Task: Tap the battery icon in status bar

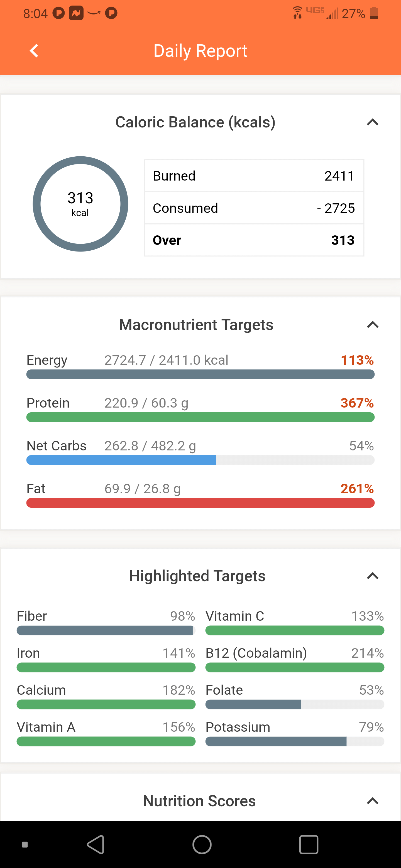Action: point(374,13)
